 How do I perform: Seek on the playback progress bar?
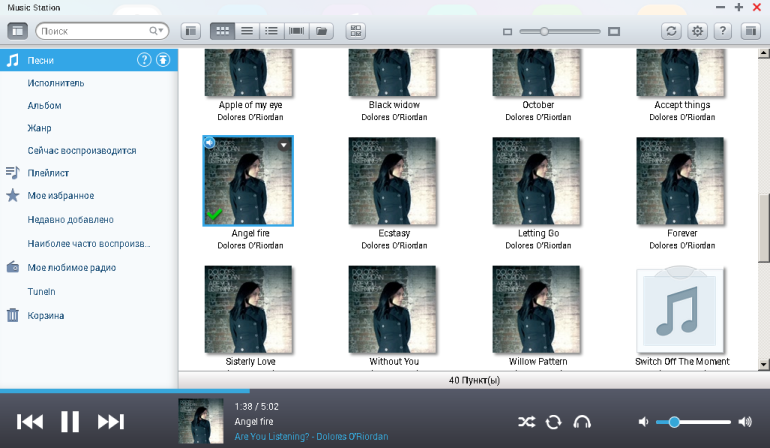tap(385, 391)
